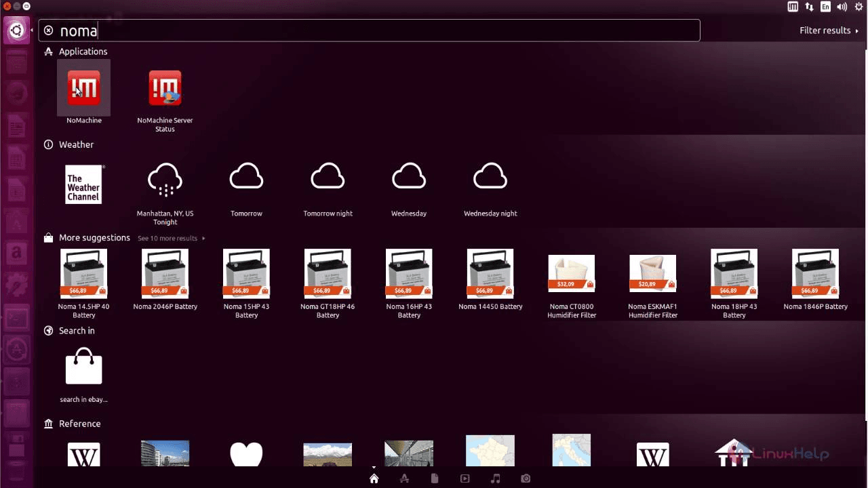Switch to the files lens
Screen dimensions: 868x488
[435, 479]
